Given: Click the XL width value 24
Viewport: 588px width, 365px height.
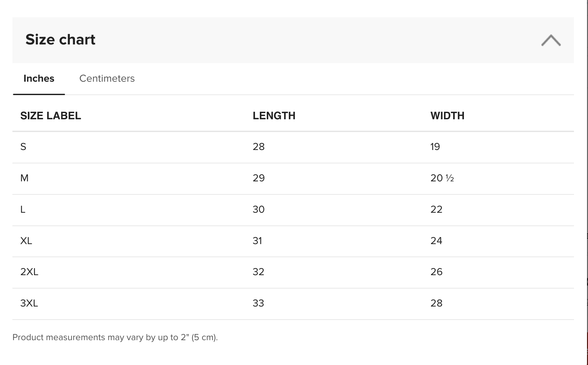Looking at the screenshot, I should pos(436,241).
